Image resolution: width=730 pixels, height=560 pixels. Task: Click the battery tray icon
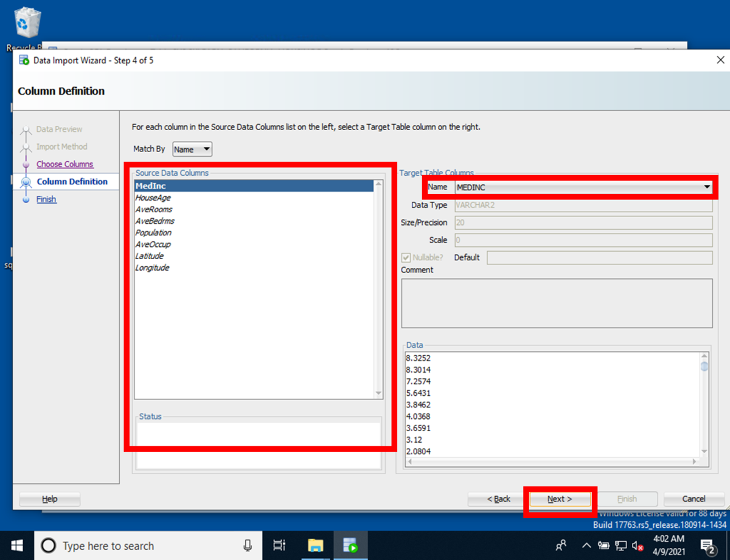[x=603, y=545]
